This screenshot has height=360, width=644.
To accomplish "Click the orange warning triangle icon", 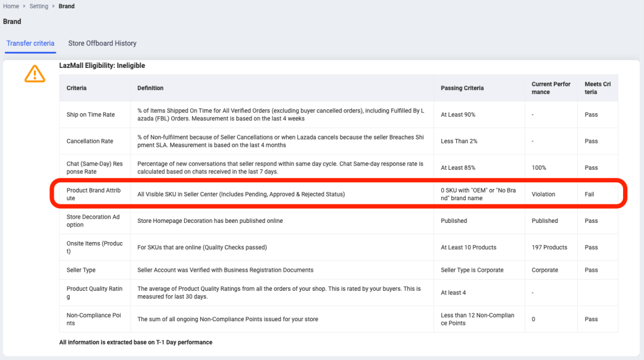I will [x=35, y=74].
